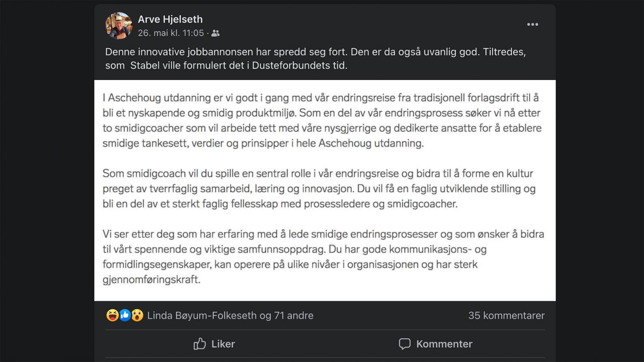Click the Wow surprised reaction emoji

pos(137,315)
